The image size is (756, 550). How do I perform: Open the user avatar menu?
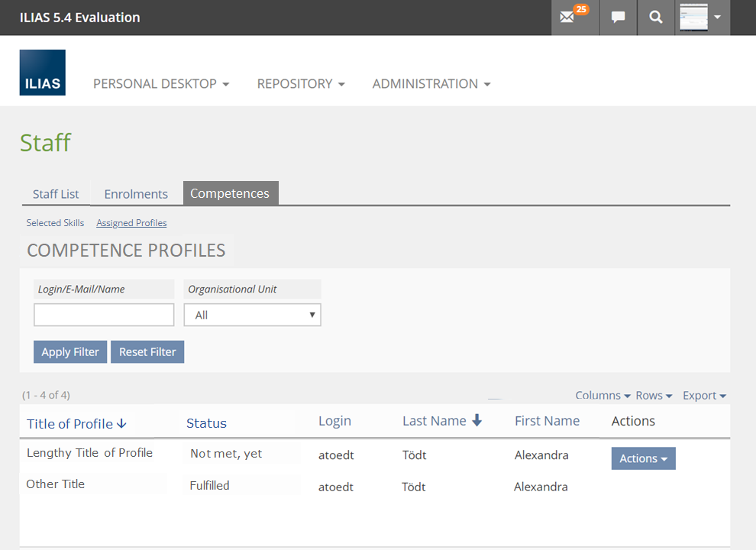point(702,18)
